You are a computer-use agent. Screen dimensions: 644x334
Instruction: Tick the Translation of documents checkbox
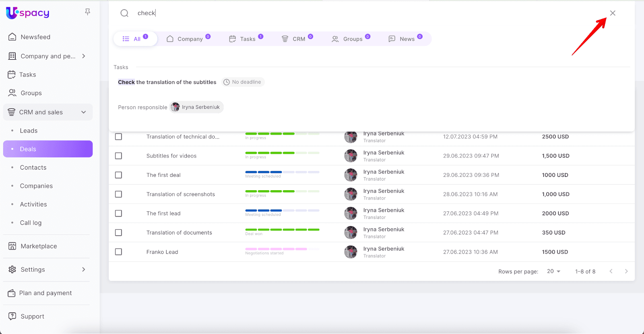click(118, 232)
